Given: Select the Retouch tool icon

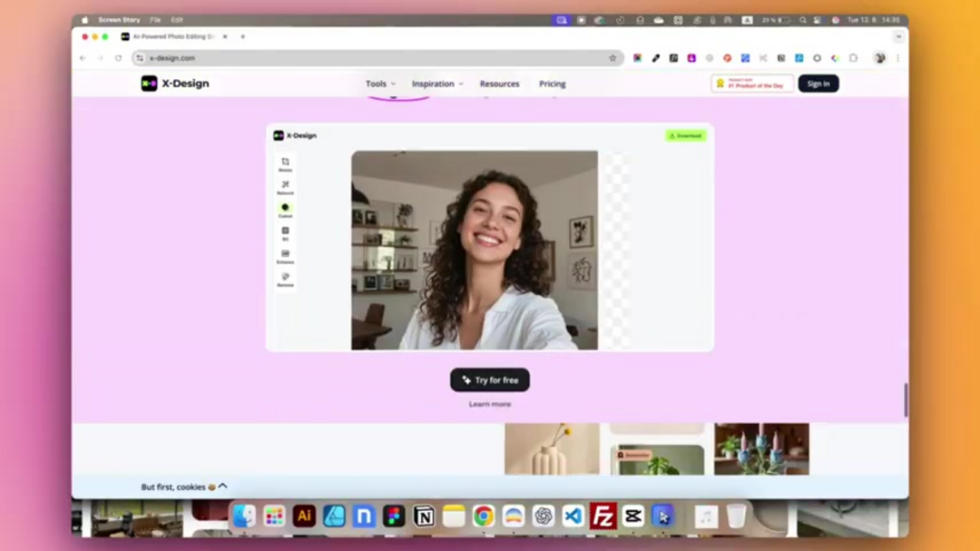Looking at the screenshot, I should (x=285, y=185).
